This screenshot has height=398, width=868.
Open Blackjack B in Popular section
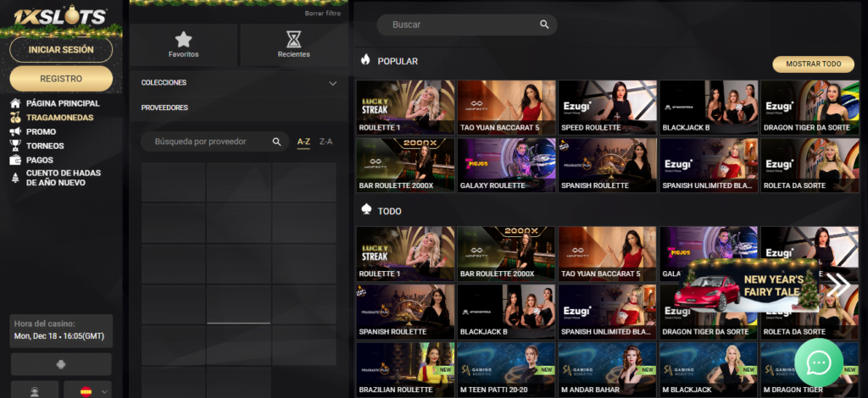(709, 108)
